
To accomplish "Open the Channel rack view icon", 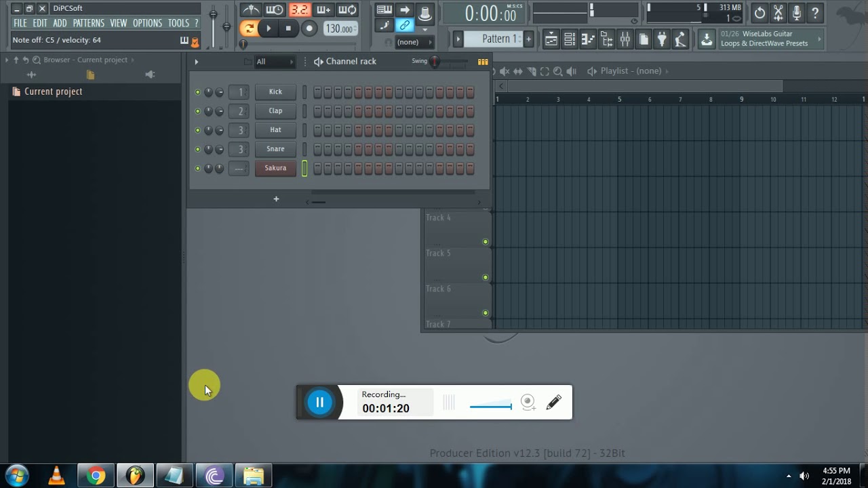I will point(570,39).
